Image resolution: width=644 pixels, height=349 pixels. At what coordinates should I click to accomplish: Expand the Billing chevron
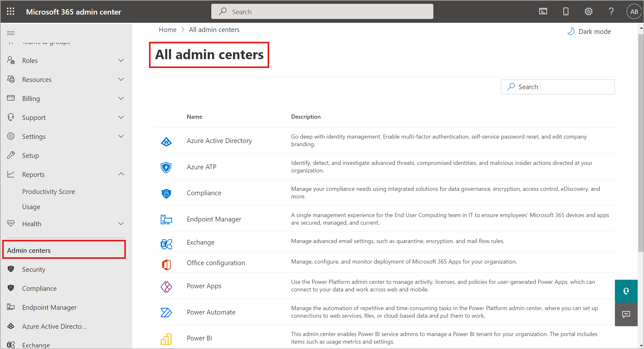click(x=121, y=98)
